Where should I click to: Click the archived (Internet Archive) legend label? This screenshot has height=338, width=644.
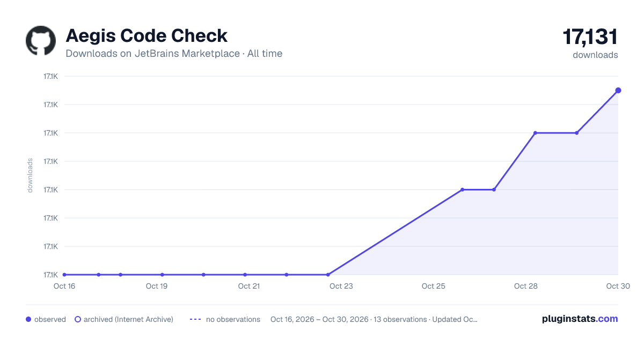pyautogui.click(x=128, y=319)
